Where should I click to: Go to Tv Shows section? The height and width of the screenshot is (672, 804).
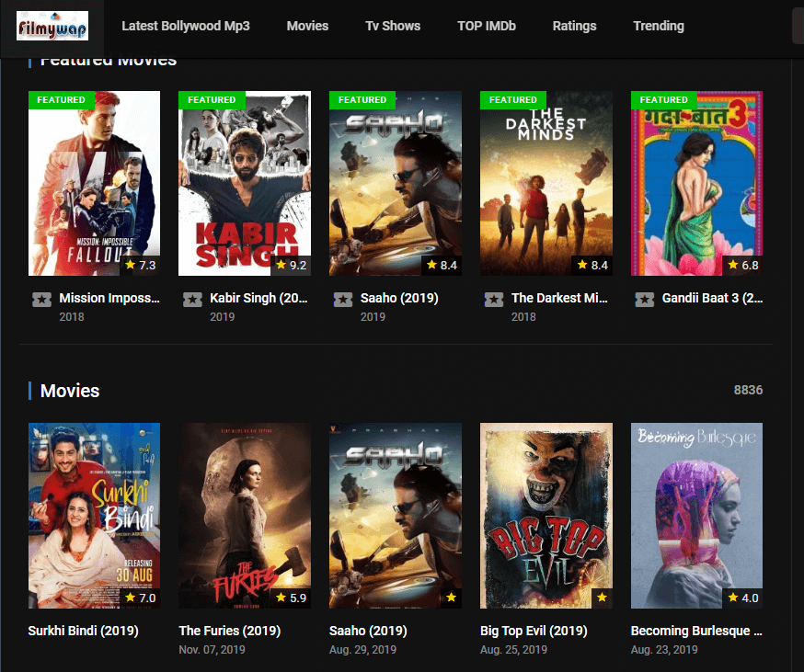click(393, 26)
